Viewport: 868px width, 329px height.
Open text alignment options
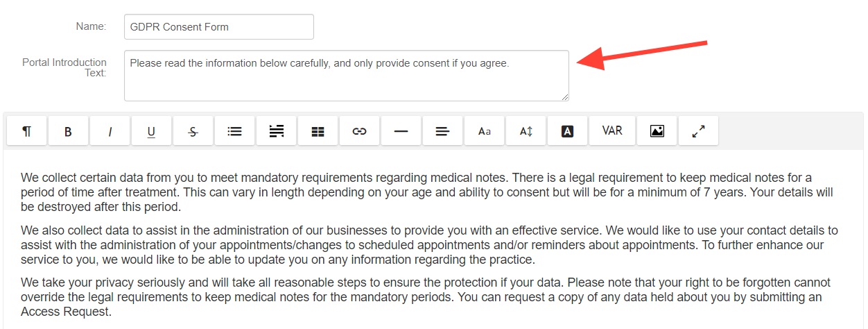tap(442, 131)
